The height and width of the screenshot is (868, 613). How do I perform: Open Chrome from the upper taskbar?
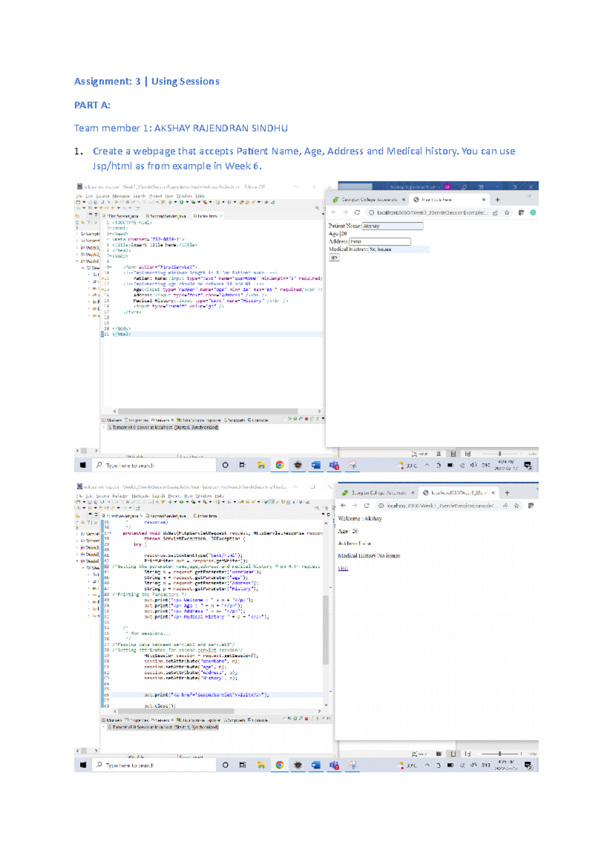pyautogui.click(x=279, y=465)
